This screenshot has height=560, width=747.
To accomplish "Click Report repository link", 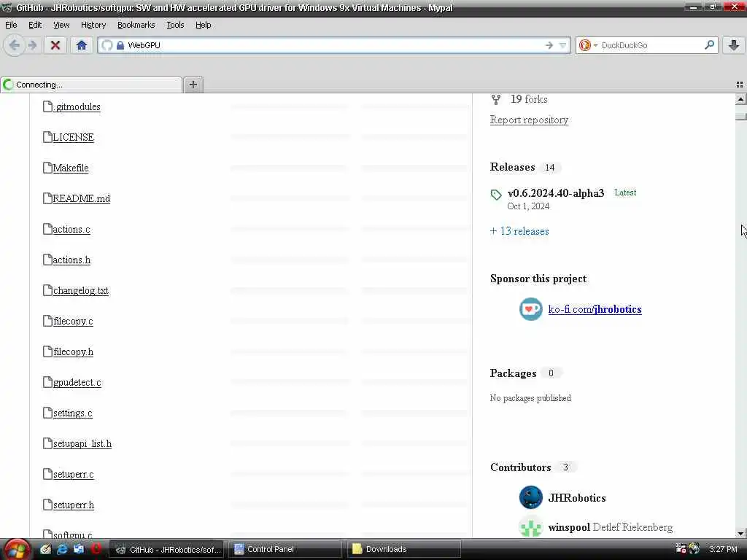I will (529, 120).
